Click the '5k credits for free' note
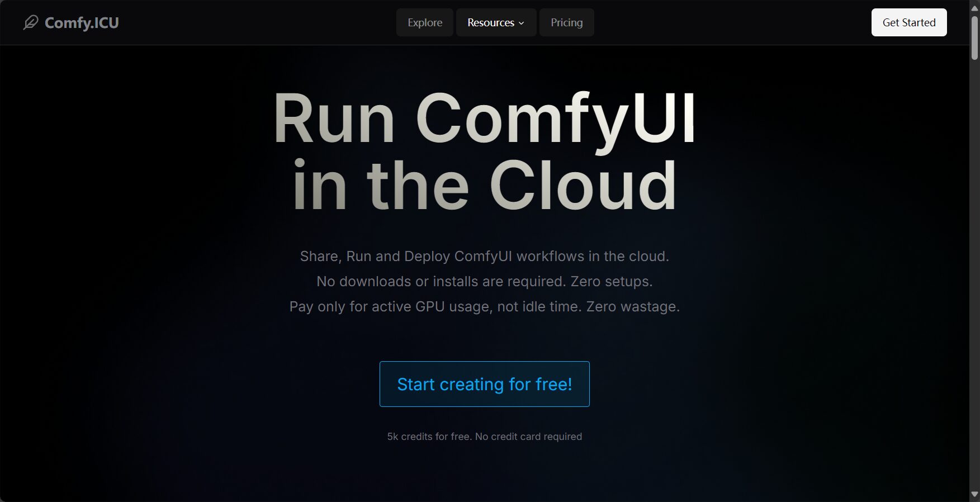The width and height of the screenshot is (980, 502). pos(485,437)
